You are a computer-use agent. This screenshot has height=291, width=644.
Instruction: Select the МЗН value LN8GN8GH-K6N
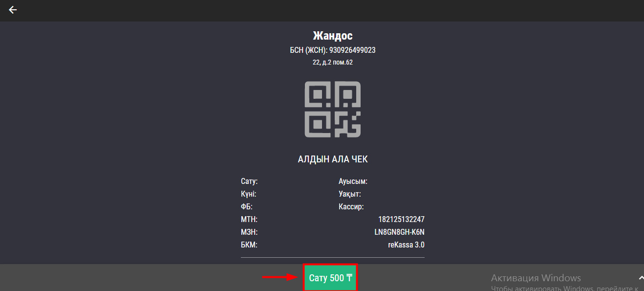pyautogui.click(x=399, y=232)
